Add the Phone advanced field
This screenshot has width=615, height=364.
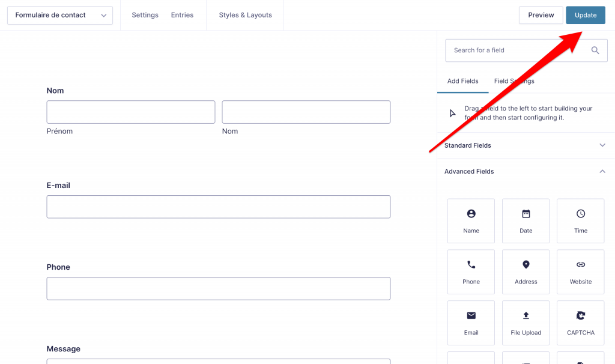tap(471, 272)
